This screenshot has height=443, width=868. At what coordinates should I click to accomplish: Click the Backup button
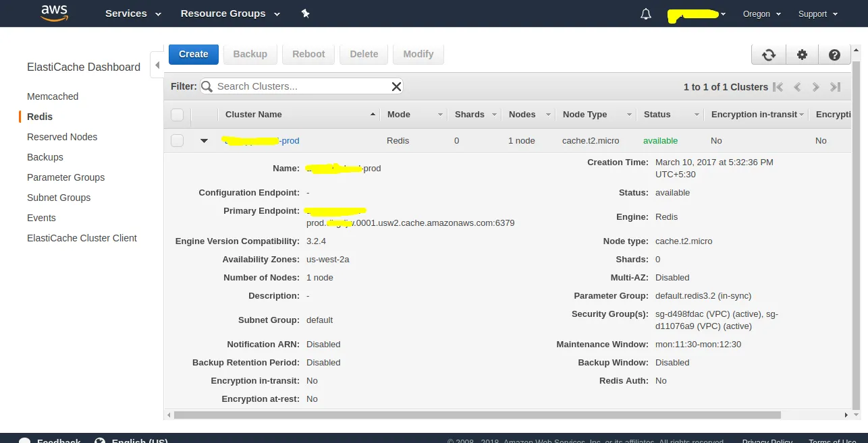(250, 54)
